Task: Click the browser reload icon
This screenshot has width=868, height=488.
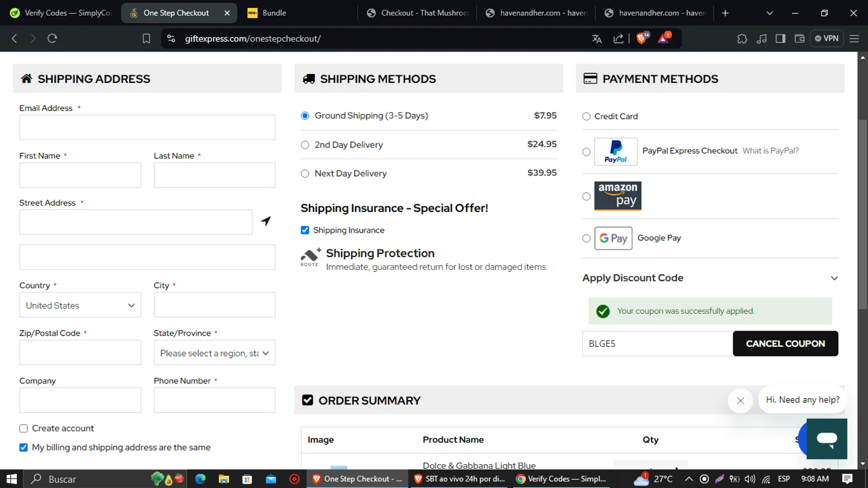Action: tap(52, 38)
